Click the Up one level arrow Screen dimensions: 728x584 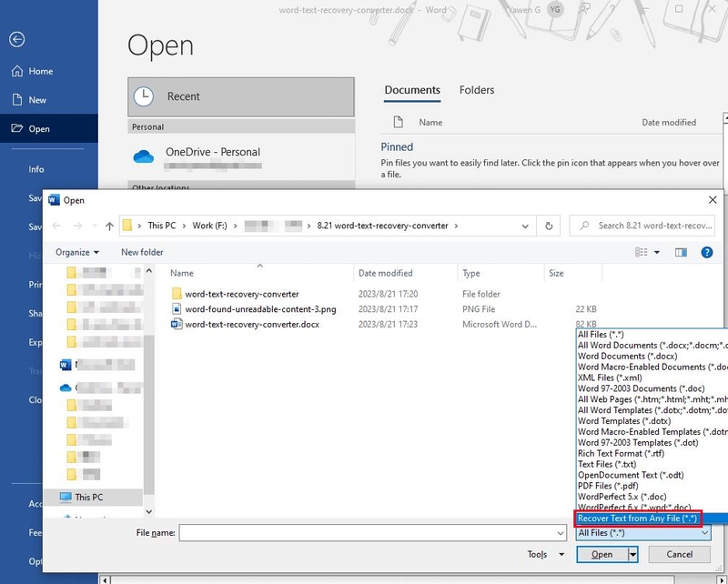coord(109,227)
